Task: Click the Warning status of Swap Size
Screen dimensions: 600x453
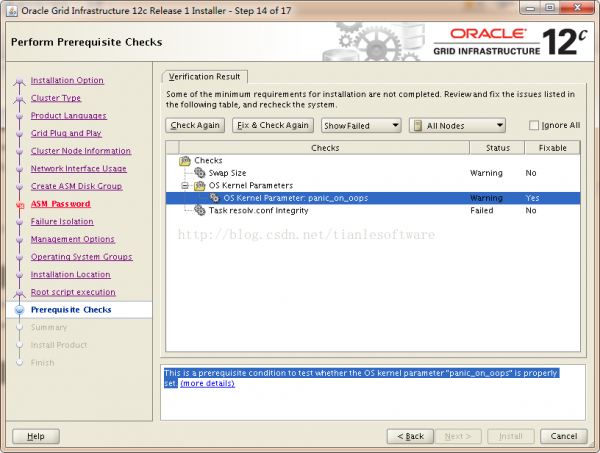Action: (x=486, y=173)
